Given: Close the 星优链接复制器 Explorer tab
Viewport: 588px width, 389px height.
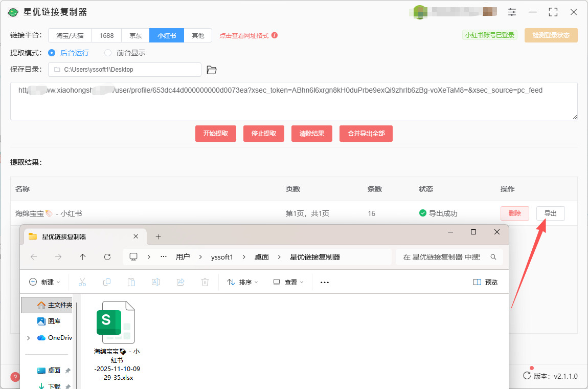Looking at the screenshot, I should pyautogui.click(x=135, y=236).
